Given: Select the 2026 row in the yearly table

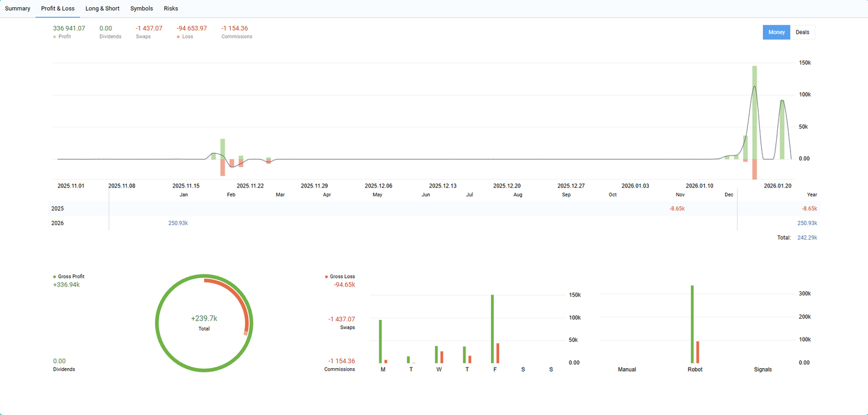Looking at the screenshot, I should [57, 223].
